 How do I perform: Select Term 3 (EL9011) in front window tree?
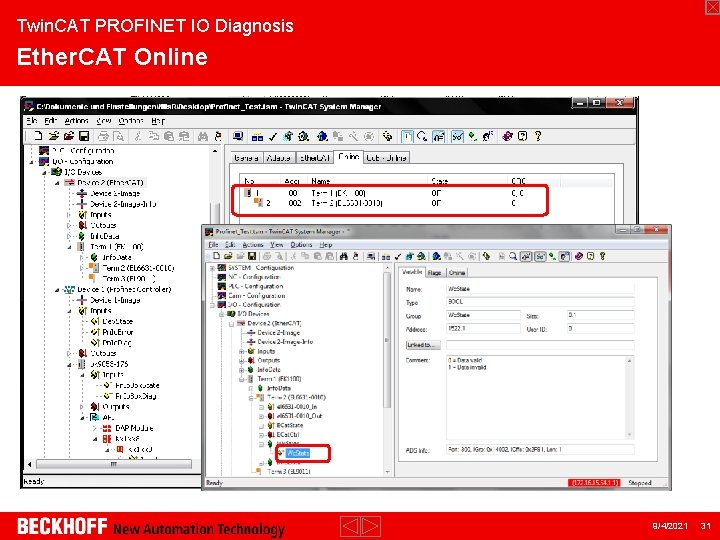point(289,472)
